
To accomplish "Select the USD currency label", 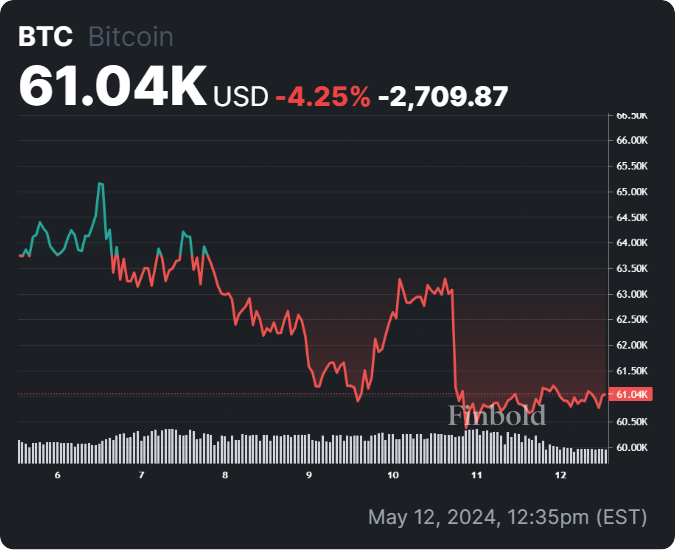I will pos(241,96).
